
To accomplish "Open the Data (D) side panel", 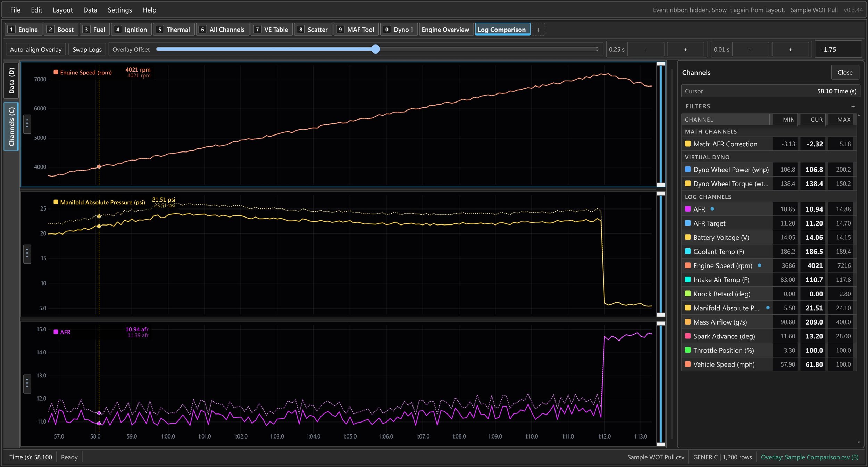I will click(11, 81).
